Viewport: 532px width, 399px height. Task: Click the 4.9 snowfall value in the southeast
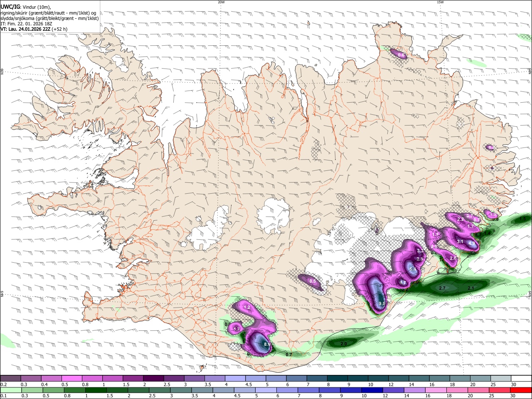click(472, 243)
